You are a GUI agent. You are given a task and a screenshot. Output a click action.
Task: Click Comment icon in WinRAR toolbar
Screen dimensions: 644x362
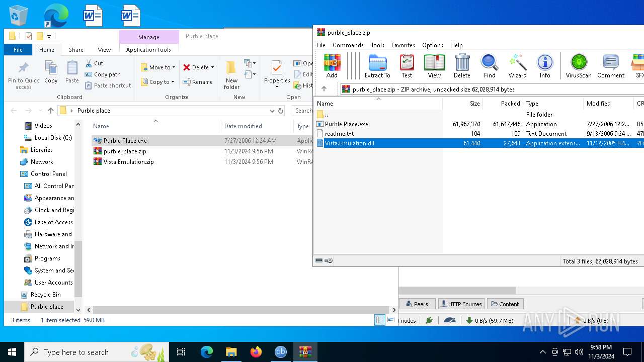coord(611,66)
